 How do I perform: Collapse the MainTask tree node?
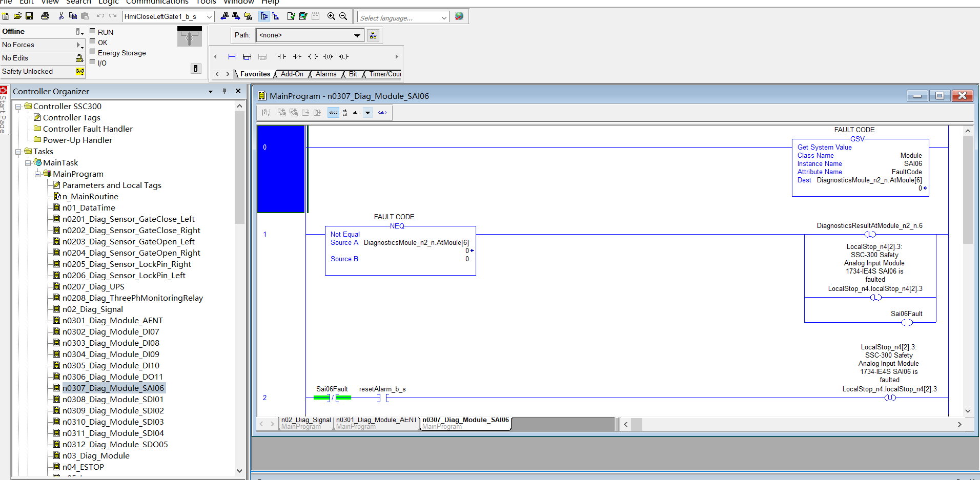click(28, 163)
